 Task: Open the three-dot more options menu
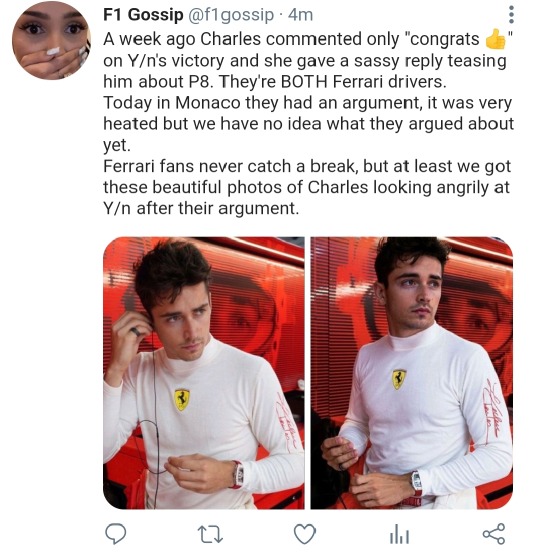click(x=511, y=15)
